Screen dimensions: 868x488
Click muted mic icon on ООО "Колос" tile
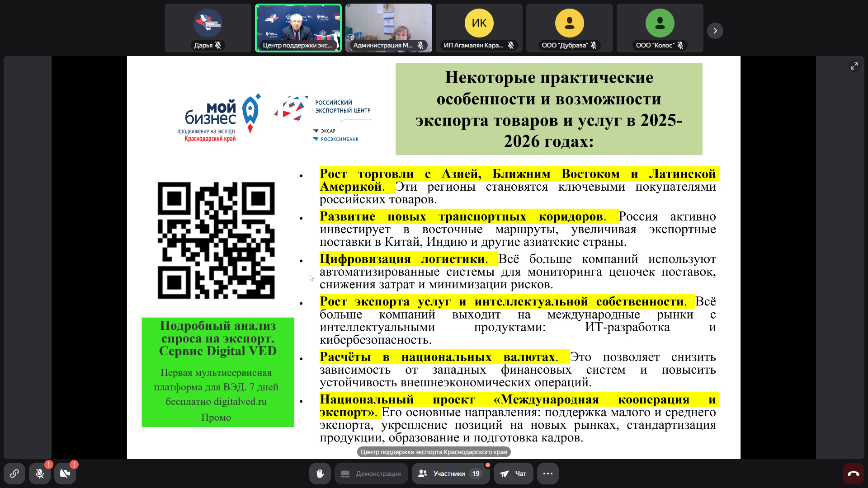tap(680, 45)
